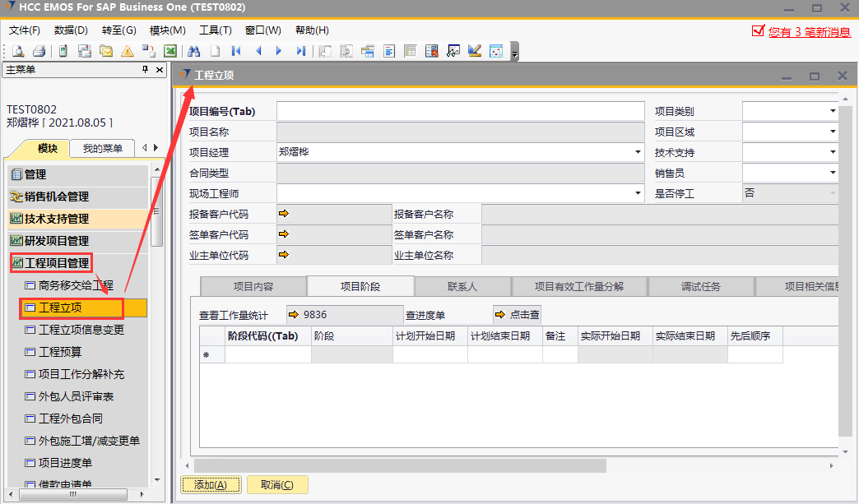Open the 模块(M) menu
The width and height of the screenshot is (859, 504).
coord(167,30)
